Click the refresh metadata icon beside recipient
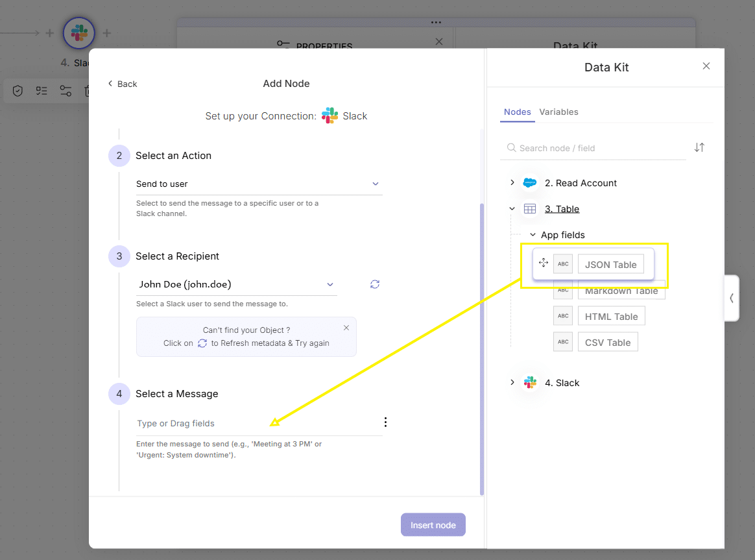 tap(375, 284)
